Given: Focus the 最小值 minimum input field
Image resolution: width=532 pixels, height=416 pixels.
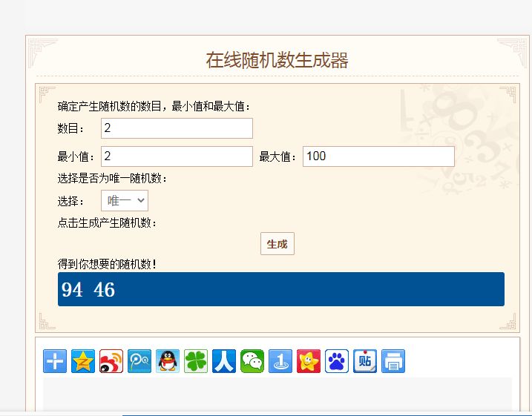Looking at the screenshot, I should tap(177, 156).
